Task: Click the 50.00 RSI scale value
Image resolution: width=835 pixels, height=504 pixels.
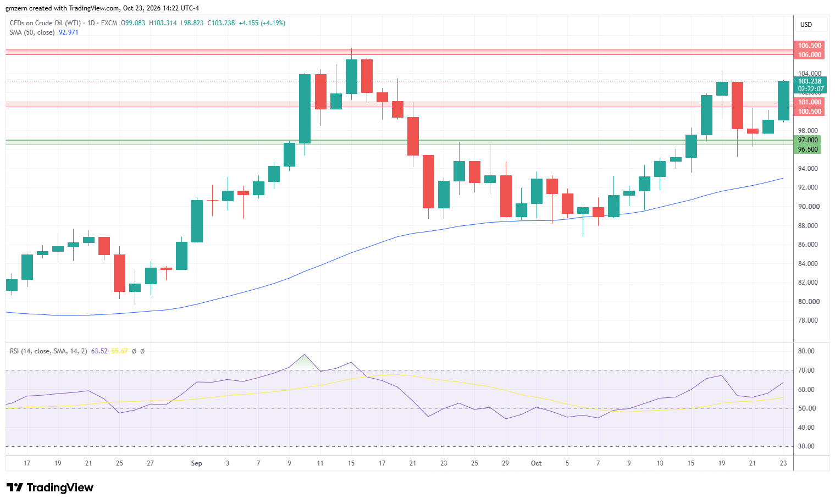Action: point(806,408)
